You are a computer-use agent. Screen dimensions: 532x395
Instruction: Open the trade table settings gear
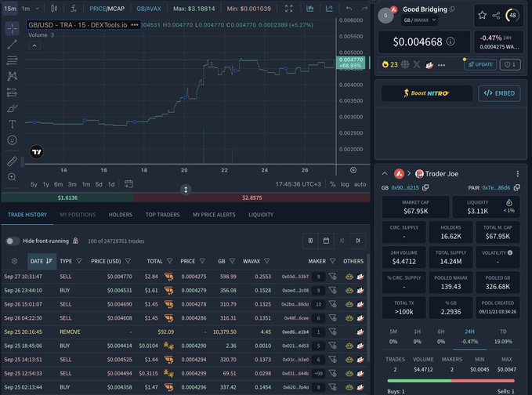click(14, 261)
